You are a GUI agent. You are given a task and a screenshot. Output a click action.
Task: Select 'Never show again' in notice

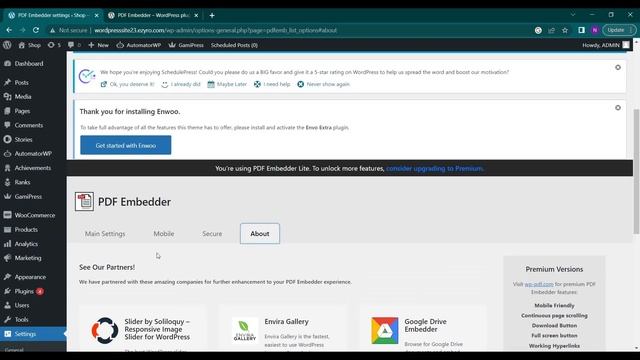tap(324, 84)
